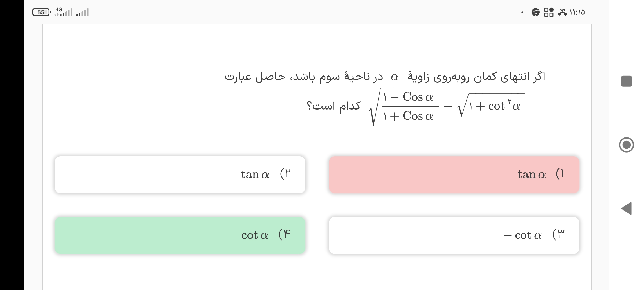Select answer option 2, −tan α
This screenshot has width=644, height=290.
(x=180, y=175)
